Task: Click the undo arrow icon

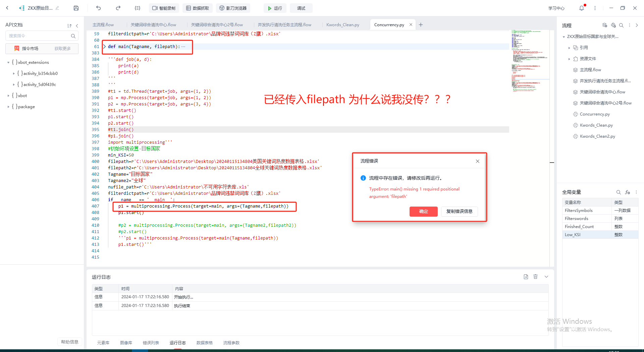Action: [x=98, y=8]
